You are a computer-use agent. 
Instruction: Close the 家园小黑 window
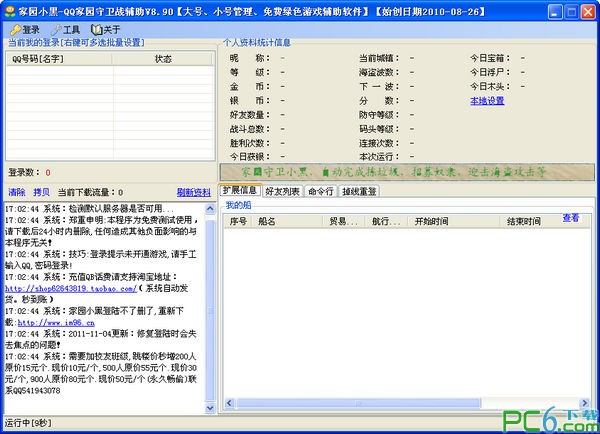tap(588, 12)
